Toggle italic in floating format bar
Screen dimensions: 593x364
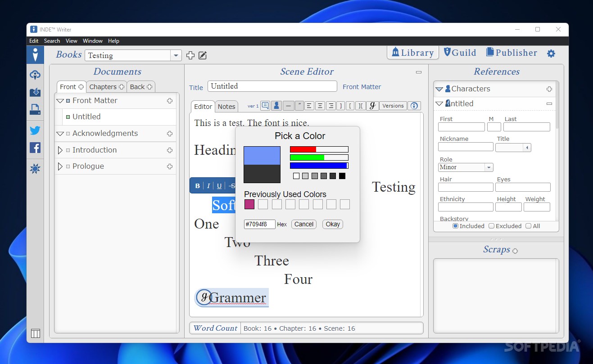pyautogui.click(x=208, y=186)
